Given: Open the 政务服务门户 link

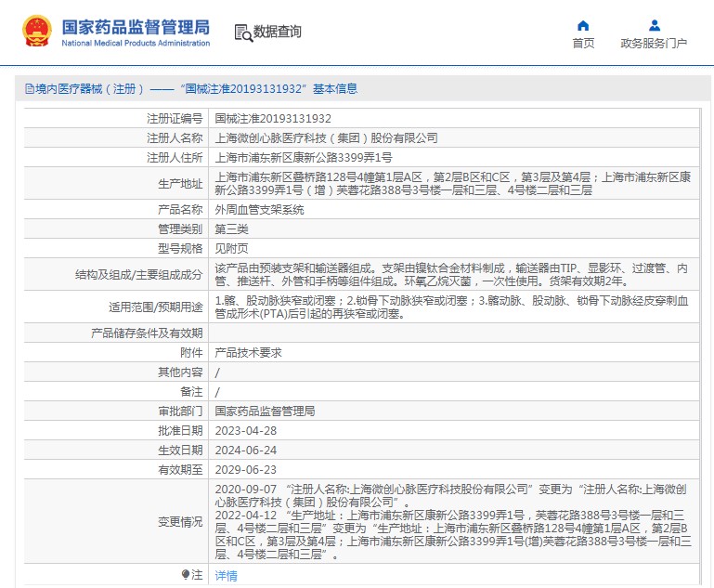Looking at the screenshot, I should [654, 44].
